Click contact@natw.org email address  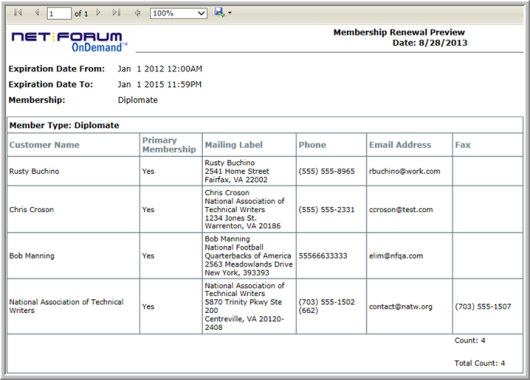401,307
